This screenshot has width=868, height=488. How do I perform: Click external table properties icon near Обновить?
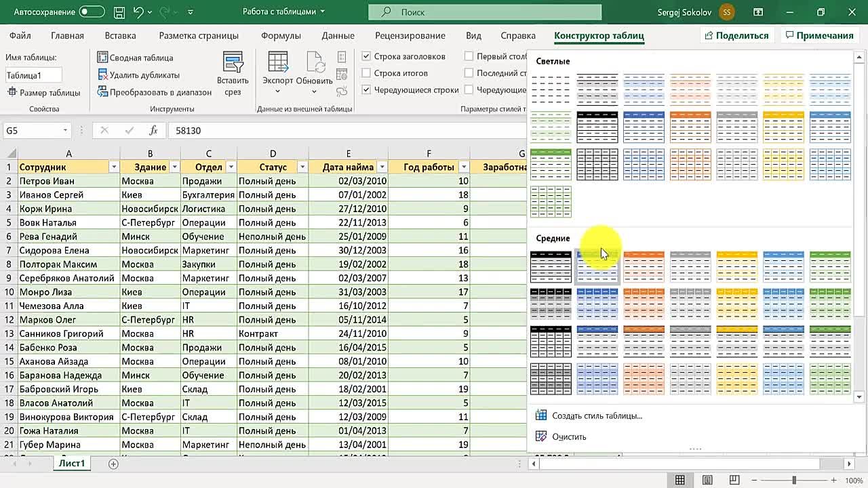(x=342, y=57)
